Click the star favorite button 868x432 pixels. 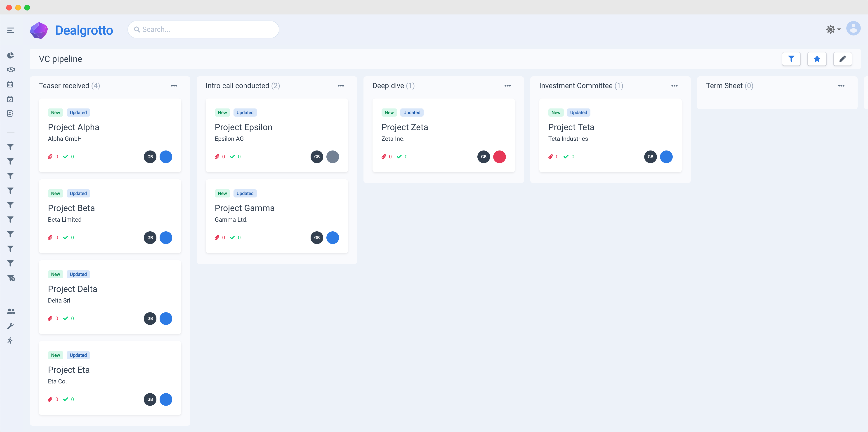point(817,59)
